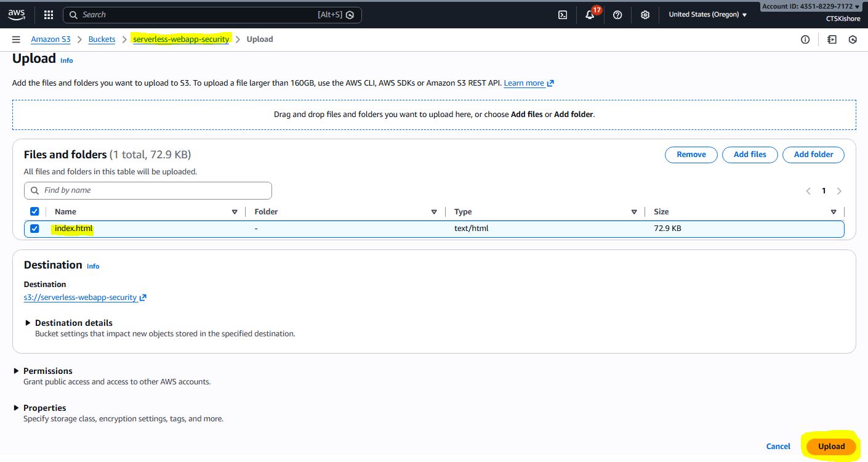Open the settings gear icon
Screen dimensions: 868x462
[x=645, y=15]
